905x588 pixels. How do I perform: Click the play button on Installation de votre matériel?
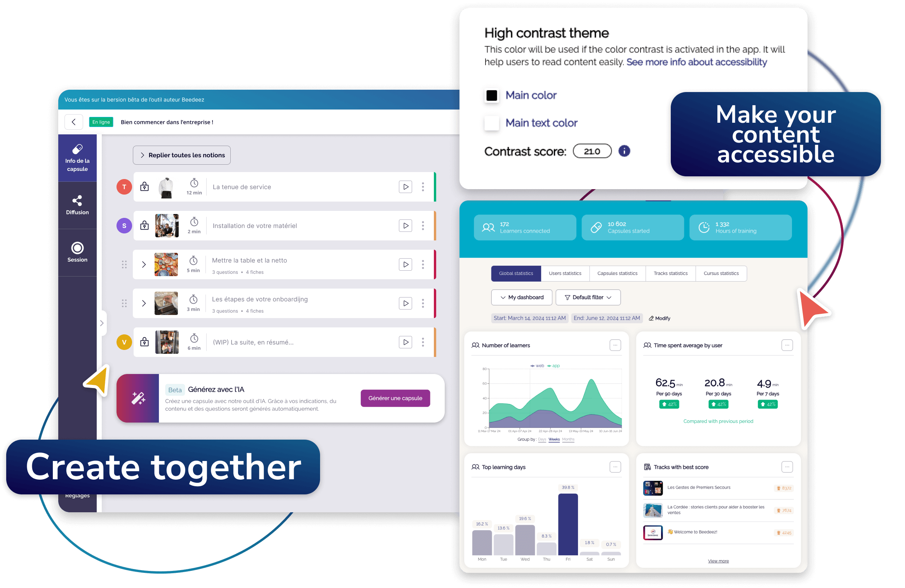[x=406, y=227]
